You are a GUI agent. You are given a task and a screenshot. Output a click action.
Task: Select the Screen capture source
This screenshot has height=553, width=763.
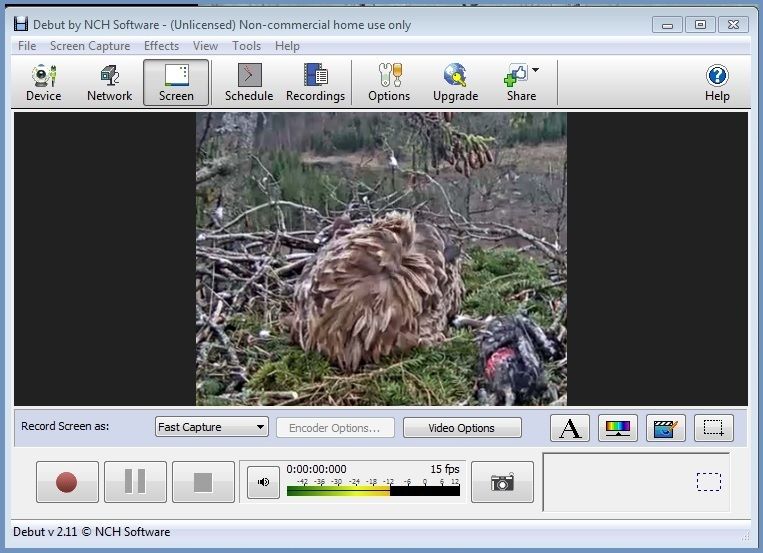click(x=176, y=83)
